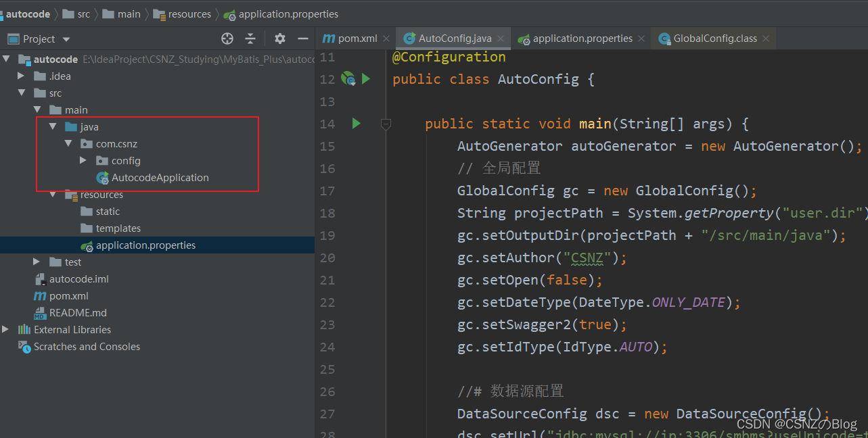The image size is (868, 438).
Task: Close the AutoConfig.java tab
Action: 501,39
